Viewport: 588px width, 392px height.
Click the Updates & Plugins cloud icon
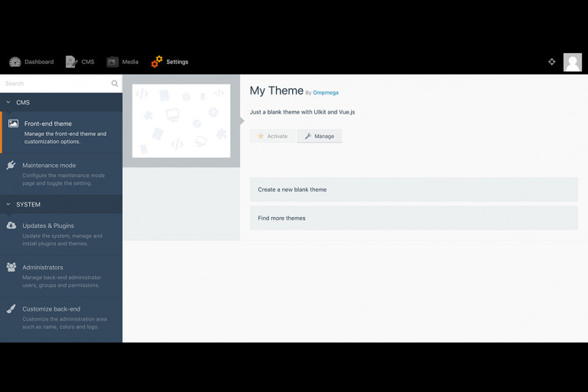(x=11, y=225)
